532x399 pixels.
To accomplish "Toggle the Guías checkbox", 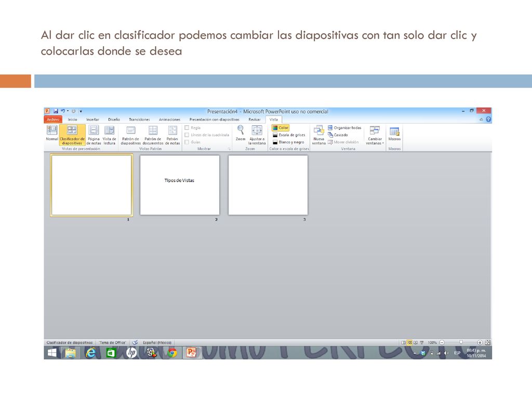I will (x=187, y=142).
